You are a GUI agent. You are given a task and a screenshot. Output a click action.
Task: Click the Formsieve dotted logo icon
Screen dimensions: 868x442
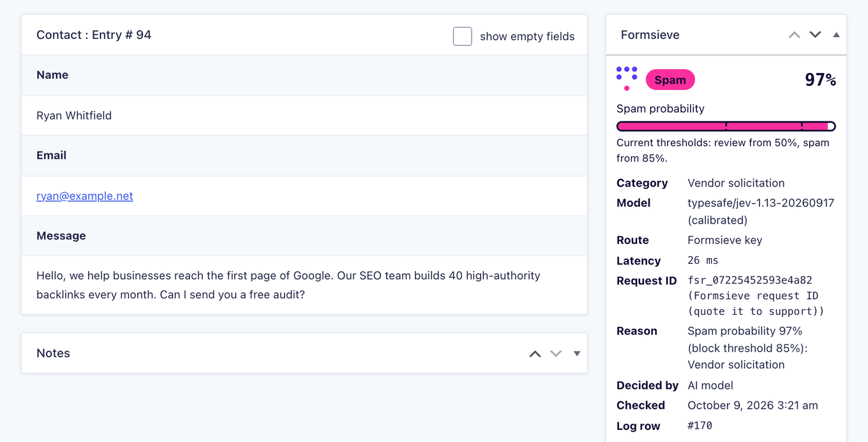[627, 79]
